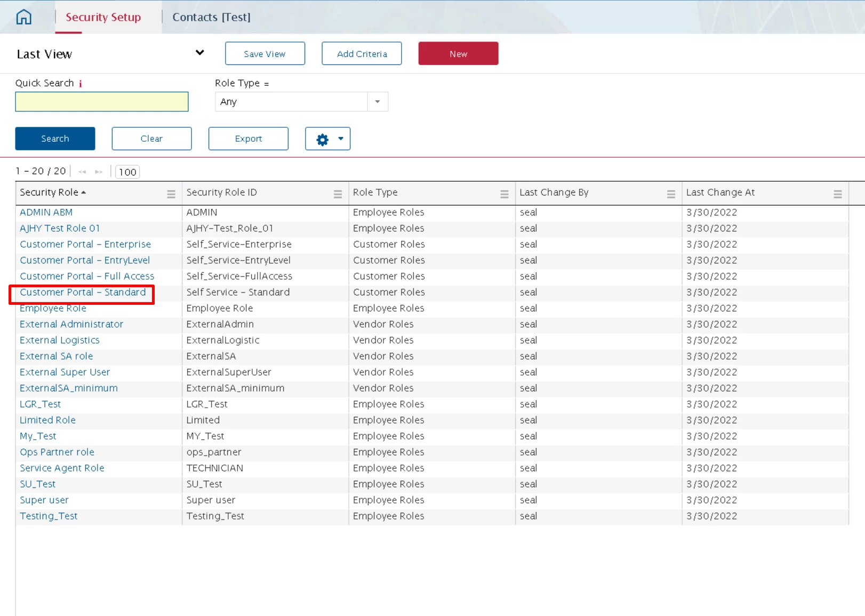Click the Quick Search info icon

(x=81, y=84)
